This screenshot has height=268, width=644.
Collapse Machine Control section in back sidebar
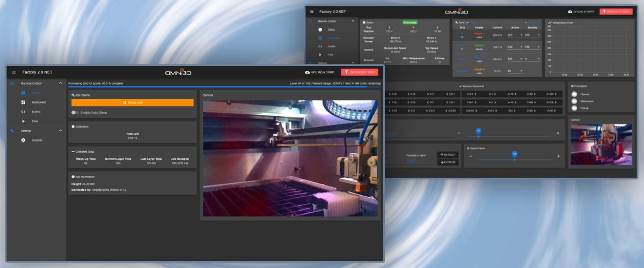coord(353,21)
